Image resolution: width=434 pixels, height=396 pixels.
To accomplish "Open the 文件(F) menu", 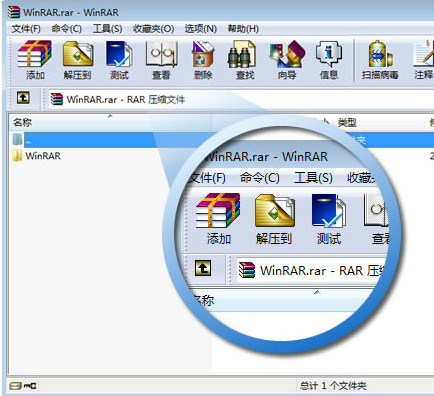I will click(x=26, y=29).
